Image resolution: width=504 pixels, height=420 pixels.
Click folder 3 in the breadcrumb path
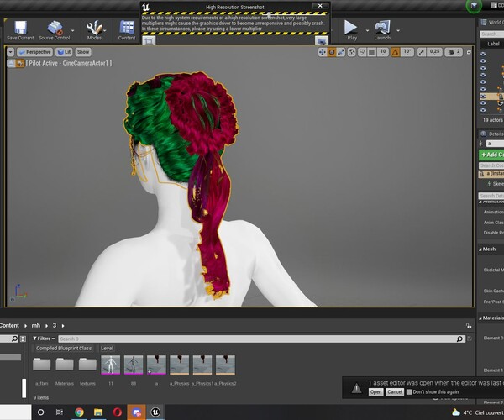tap(55, 326)
